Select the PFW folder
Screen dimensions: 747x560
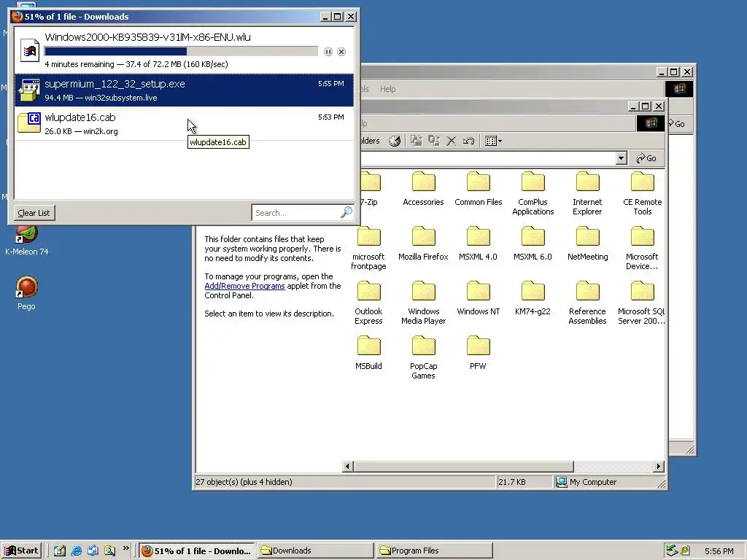point(478,353)
